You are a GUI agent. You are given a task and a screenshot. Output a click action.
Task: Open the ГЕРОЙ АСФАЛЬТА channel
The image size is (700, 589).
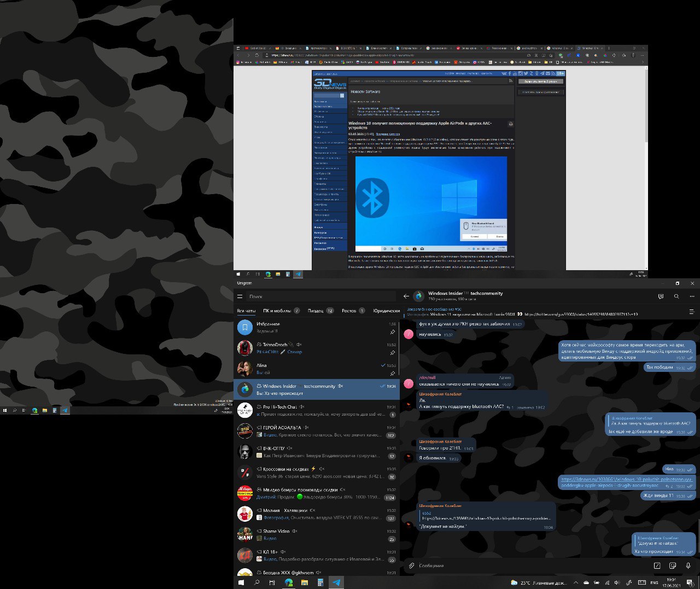click(317, 431)
